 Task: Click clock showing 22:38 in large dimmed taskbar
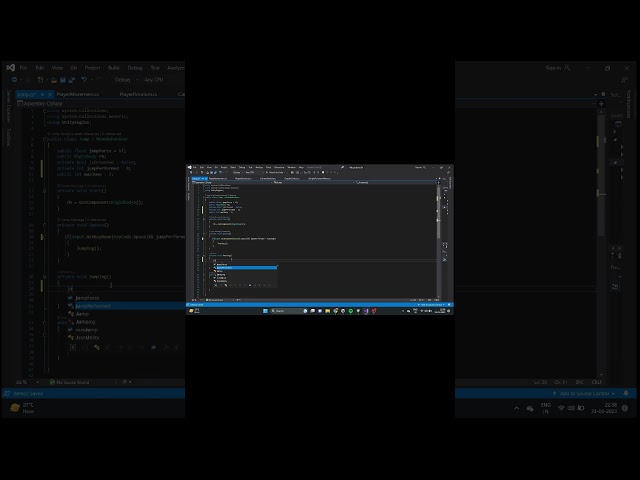click(x=604, y=408)
